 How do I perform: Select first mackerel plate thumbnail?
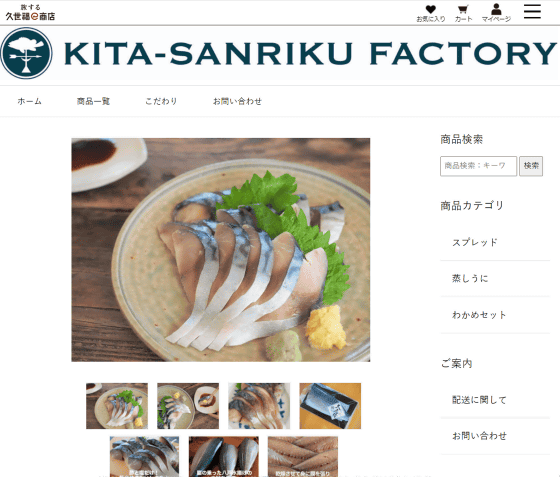tap(117, 406)
